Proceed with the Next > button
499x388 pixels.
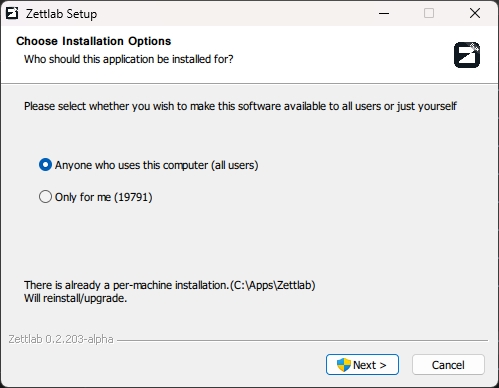tap(362, 365)
